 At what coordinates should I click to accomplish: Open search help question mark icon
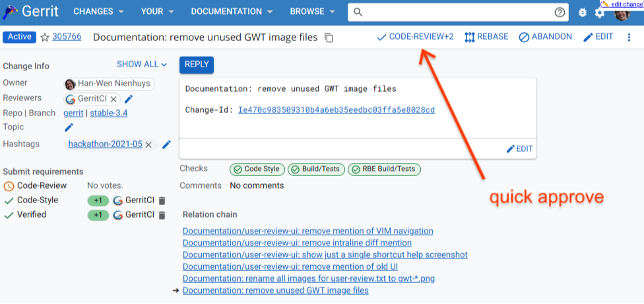[x=560, y=12]
